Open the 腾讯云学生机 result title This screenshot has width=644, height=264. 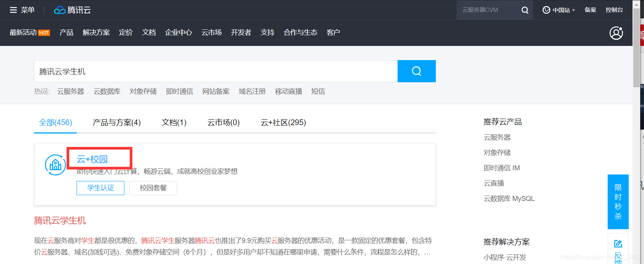pyautogui.click(x=60, y=221)
